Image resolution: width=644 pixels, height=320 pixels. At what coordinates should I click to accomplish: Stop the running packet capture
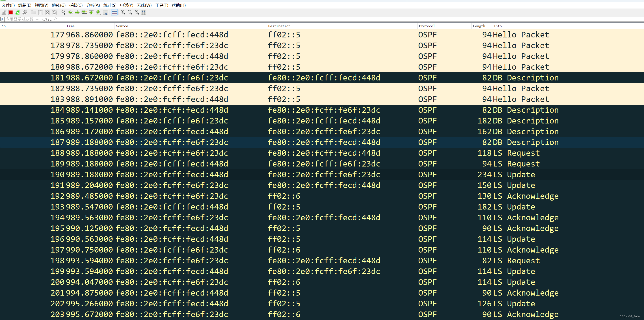point(11,12)
